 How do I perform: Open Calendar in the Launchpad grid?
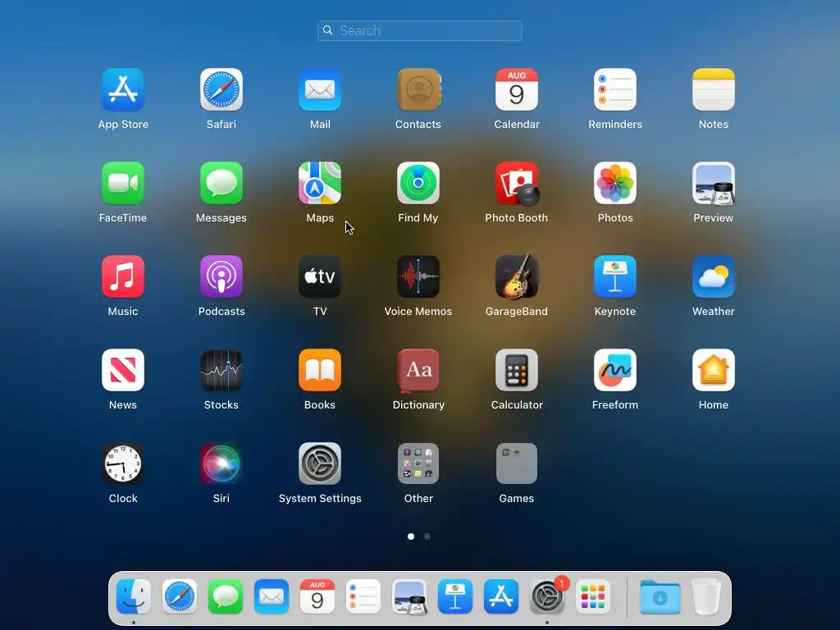517,89
